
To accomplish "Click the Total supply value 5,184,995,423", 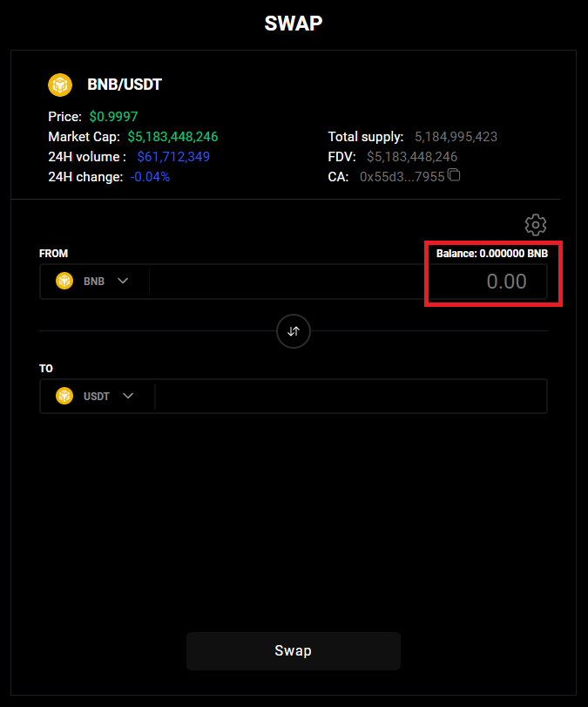I will (456, 137).
